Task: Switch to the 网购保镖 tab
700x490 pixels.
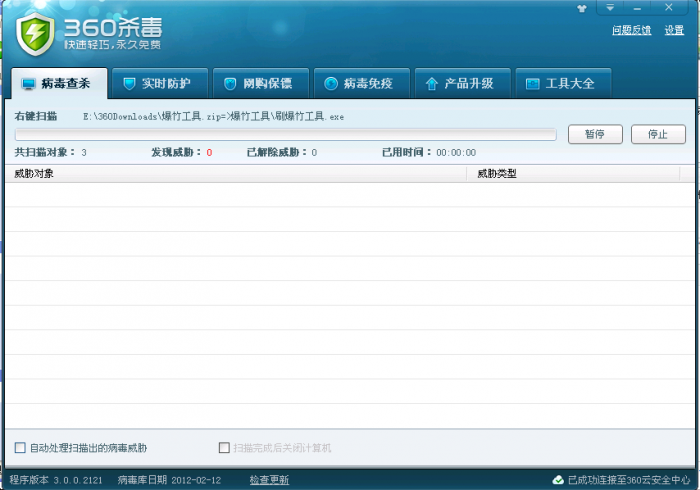Action: [x=261, y=83]
